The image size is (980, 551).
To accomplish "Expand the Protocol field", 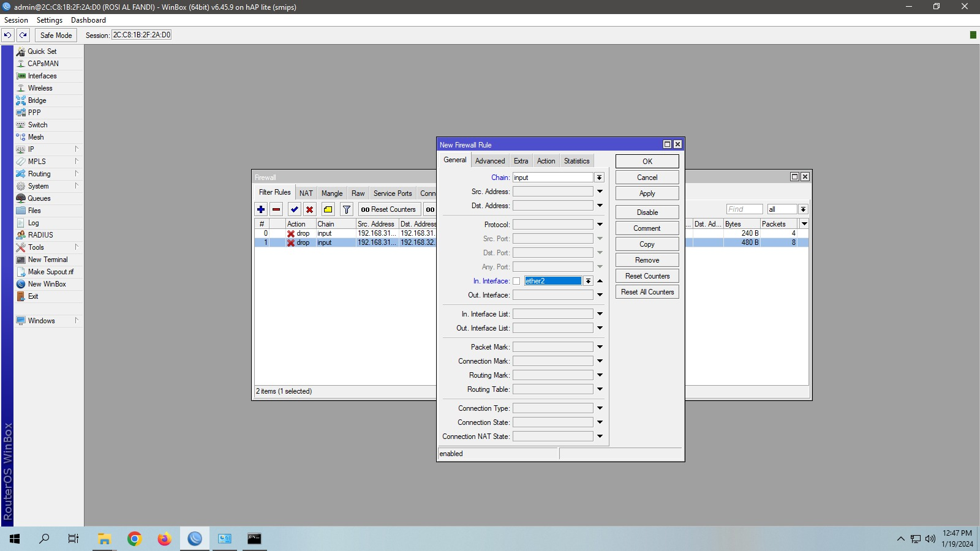I will coord(600,225).
